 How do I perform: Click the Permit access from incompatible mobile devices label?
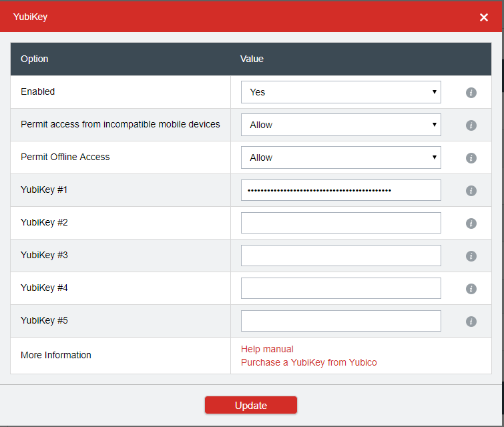tap(120, 124)
